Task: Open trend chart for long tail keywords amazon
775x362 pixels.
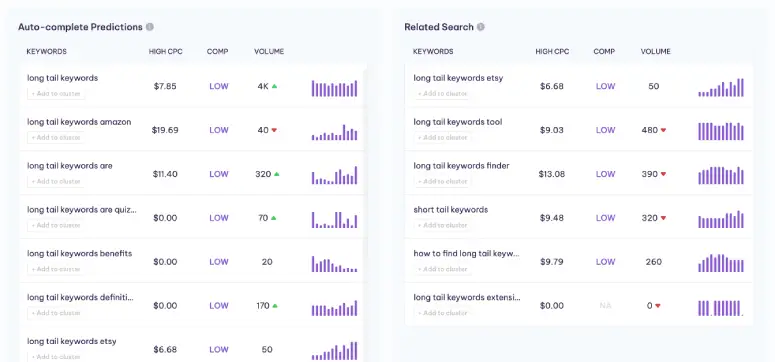Action: coord(335,132)
